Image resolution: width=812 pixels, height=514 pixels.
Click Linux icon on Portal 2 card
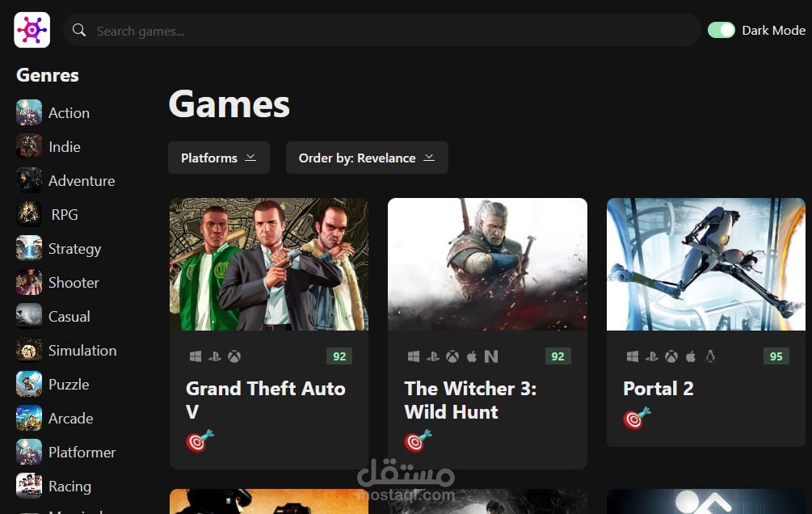pyautogui.click(x=710, y=356)
